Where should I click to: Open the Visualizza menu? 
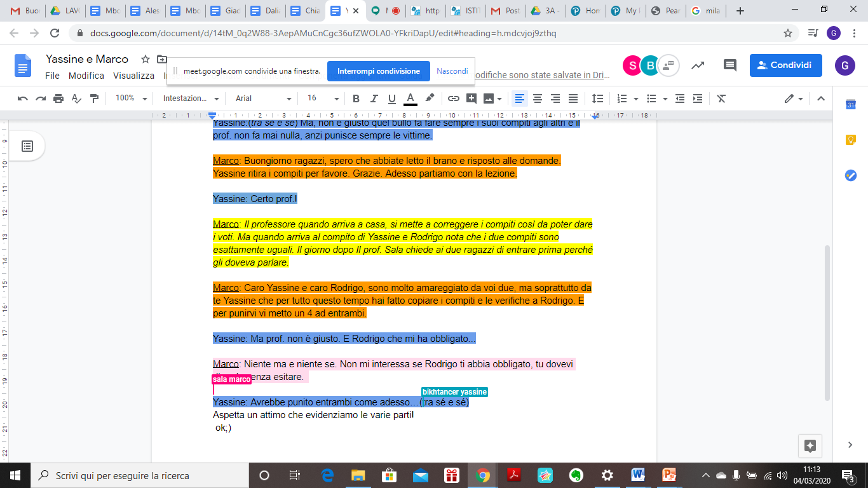(x=133, y=76)
